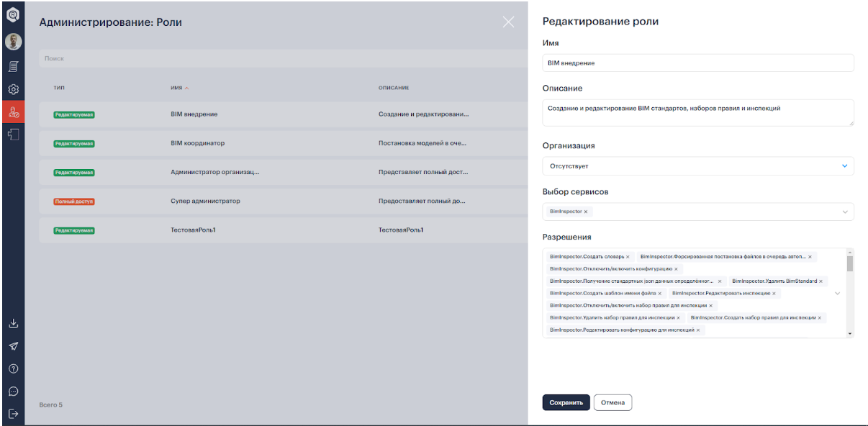Open settings via the gear sidebar icon

point(13,90)
